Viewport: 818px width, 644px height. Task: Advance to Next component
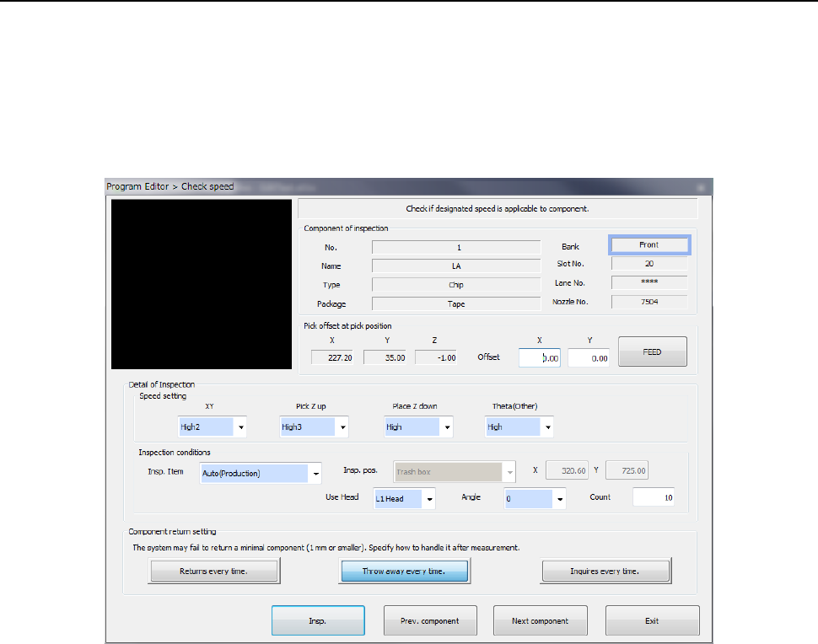tap(540, 620)
